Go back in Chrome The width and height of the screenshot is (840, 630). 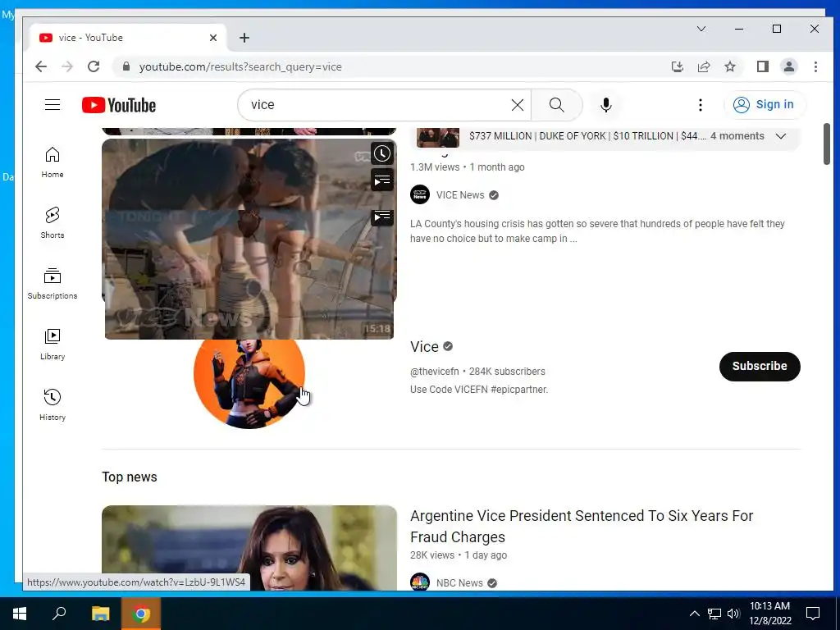(x=41, y=66)
